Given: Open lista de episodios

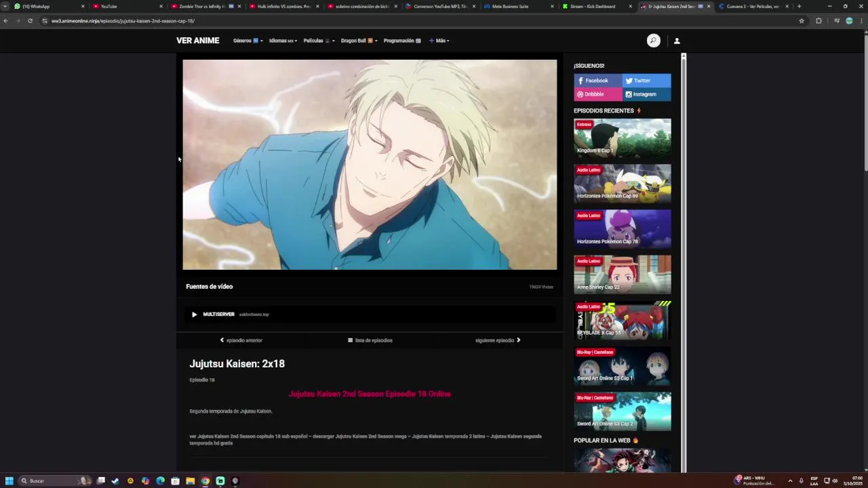Looking at the screenshot, I should 370,340.
